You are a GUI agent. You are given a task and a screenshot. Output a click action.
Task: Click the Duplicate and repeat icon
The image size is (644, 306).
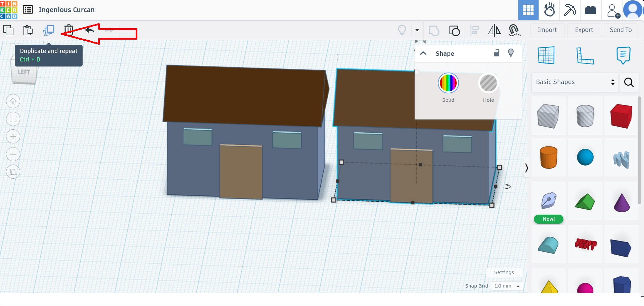[x=49, y=31]
